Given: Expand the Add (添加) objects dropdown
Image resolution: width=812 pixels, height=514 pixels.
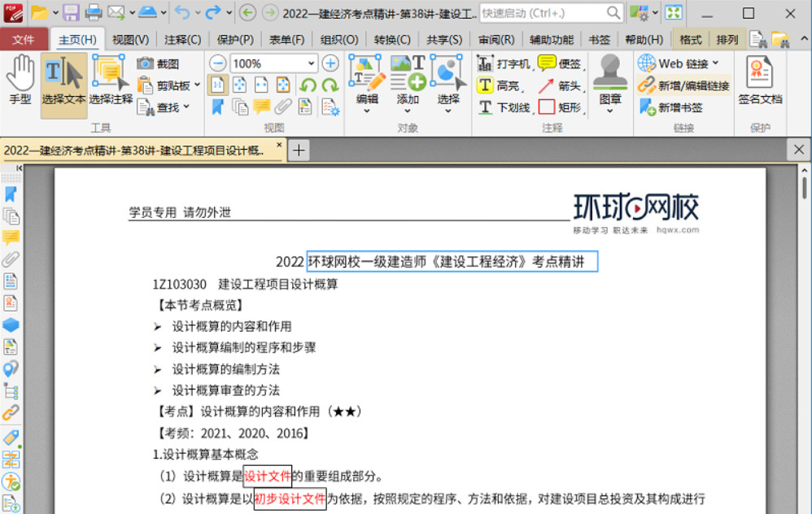Looking at the screenshot, I should point(408,111).
